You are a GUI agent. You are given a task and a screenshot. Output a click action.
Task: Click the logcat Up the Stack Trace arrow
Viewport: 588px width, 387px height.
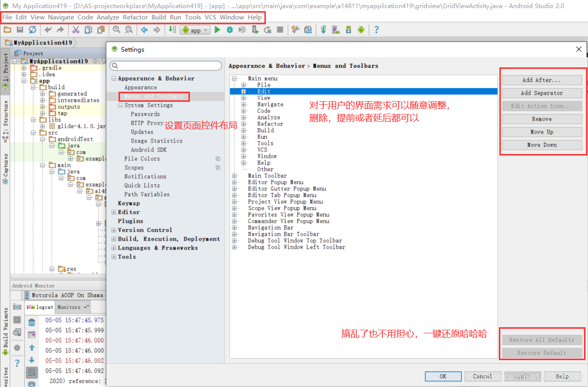(x=32, y=347)
